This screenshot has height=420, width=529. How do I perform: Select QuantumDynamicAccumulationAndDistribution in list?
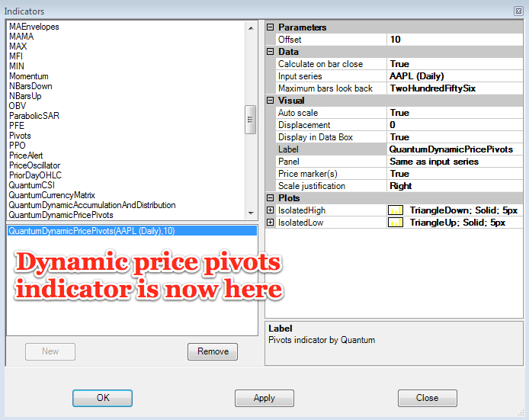point(92,205)
